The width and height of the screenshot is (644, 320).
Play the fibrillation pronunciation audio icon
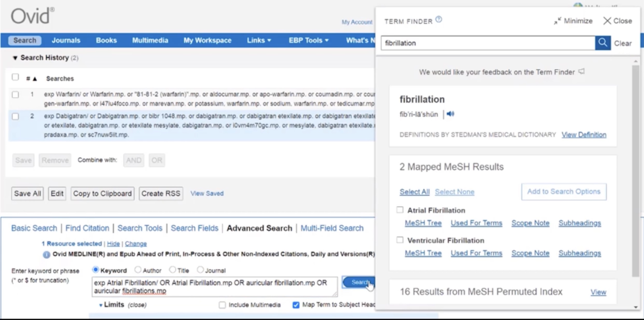pyautogui.click(x=450, y=114)
